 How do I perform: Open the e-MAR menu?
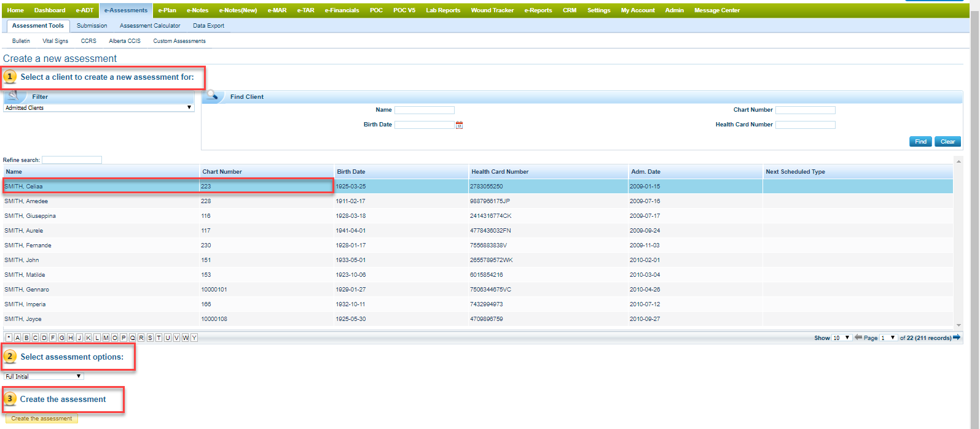[x=277, y=10]
